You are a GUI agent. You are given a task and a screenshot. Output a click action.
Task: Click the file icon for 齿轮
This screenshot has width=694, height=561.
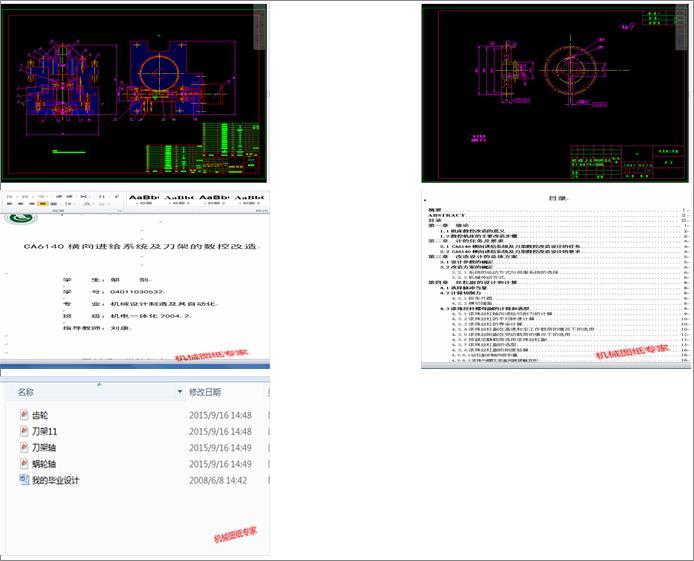(24, 415)
